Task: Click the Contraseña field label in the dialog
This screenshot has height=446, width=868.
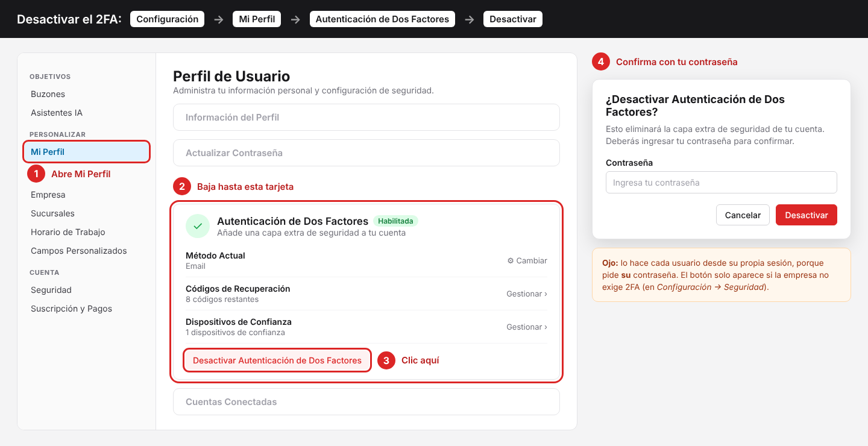Action: coord(629,163)
